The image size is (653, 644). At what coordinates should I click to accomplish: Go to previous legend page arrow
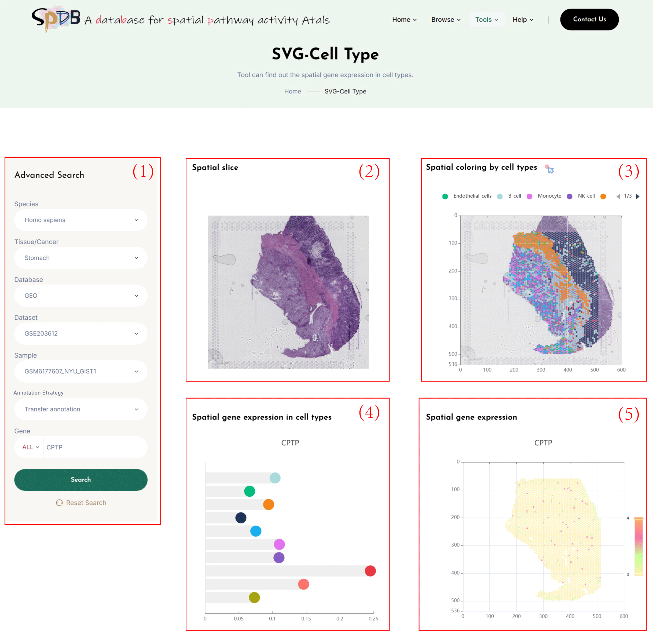[x=618, y=196]
